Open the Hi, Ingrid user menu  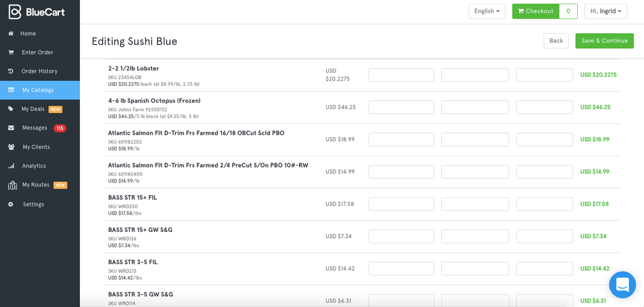point(605,11)
